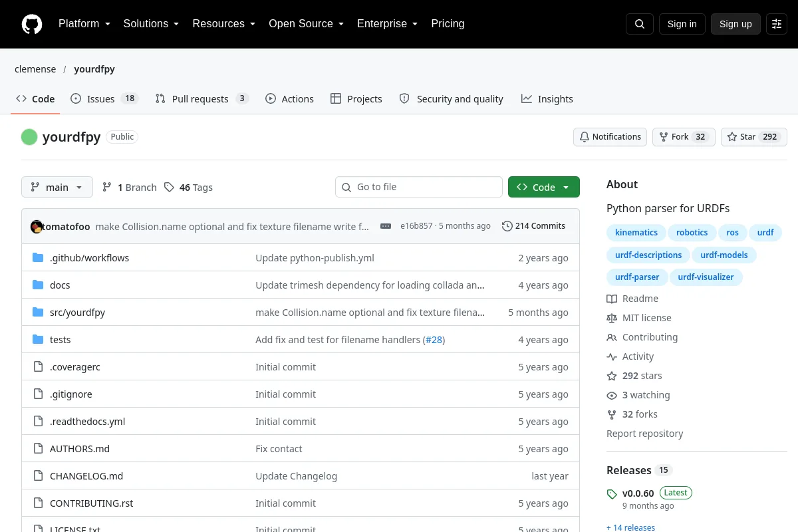Expand the Enterprise menu

tap(388, 24)
